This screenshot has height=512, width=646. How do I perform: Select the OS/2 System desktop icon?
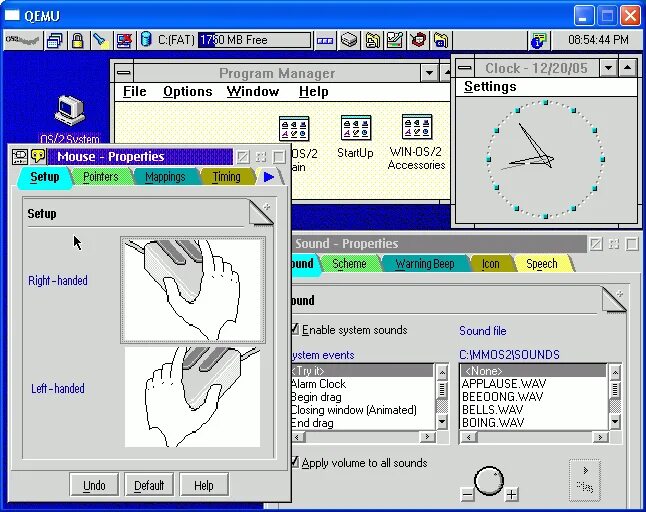coord(70,119)
